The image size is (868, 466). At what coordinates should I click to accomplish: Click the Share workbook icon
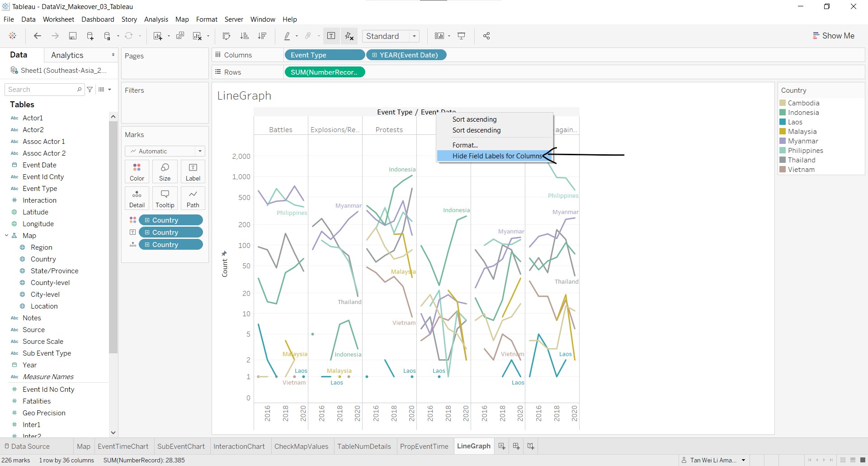[x=486, y=36]
